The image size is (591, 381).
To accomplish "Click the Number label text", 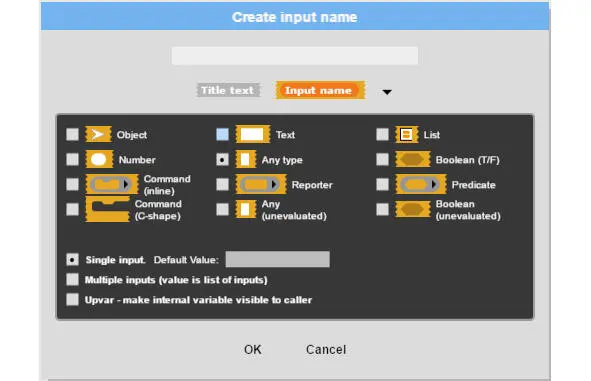I will (137, 160).
